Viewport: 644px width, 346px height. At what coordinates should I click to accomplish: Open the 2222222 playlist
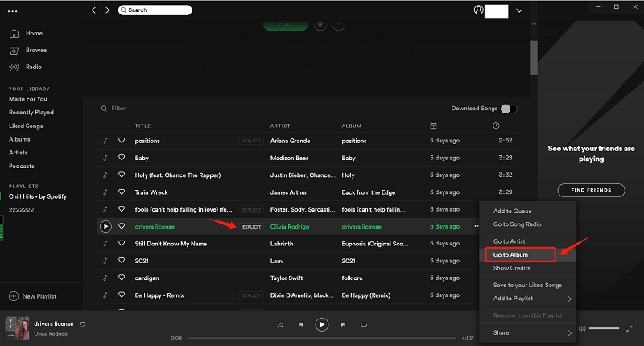22,210
